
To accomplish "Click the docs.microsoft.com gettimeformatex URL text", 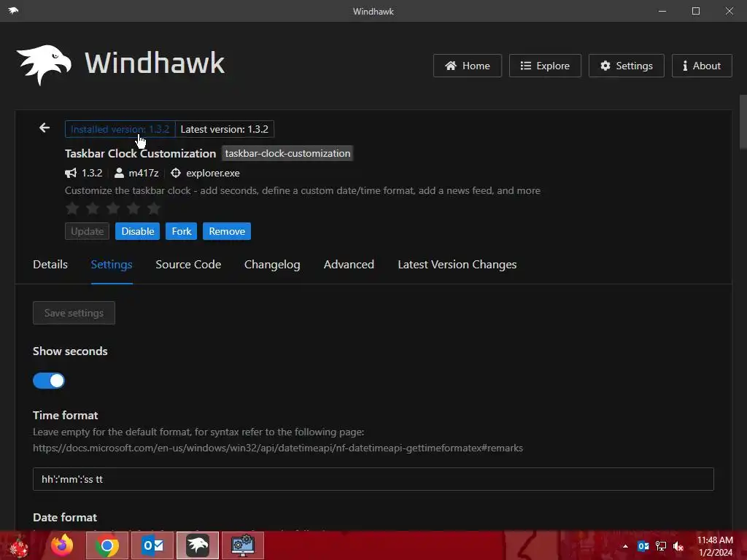I will [278, 448].
